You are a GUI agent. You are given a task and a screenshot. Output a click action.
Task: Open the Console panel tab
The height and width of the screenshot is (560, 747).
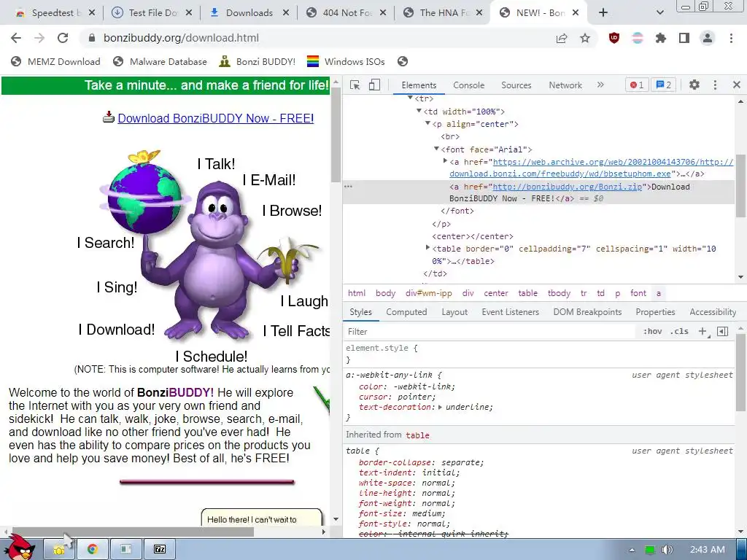click(x=469, y=85)
